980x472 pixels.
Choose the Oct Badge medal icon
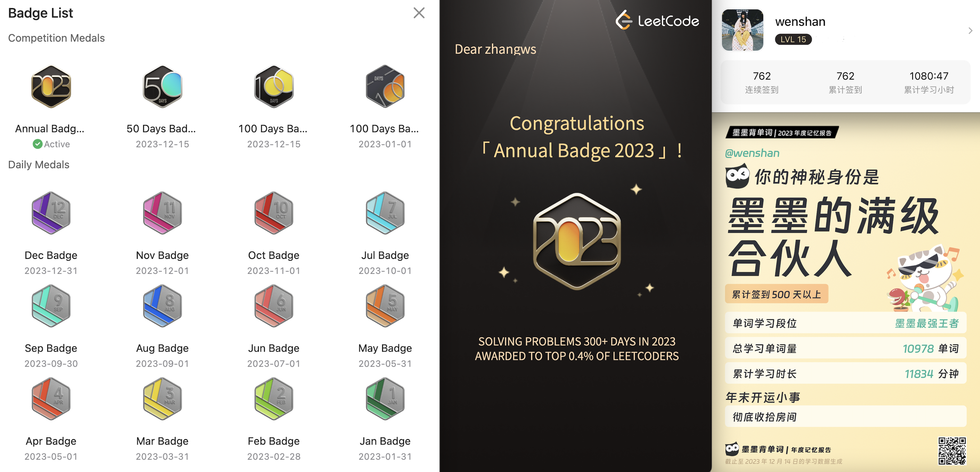(274, 213)
